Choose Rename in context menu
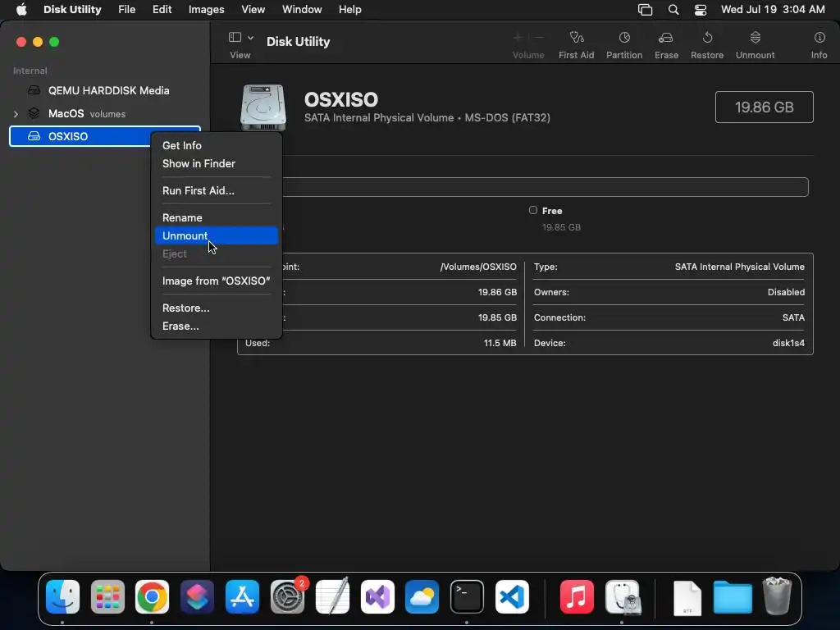The width and height of the screenshot is (840, 630). [217, 218]
